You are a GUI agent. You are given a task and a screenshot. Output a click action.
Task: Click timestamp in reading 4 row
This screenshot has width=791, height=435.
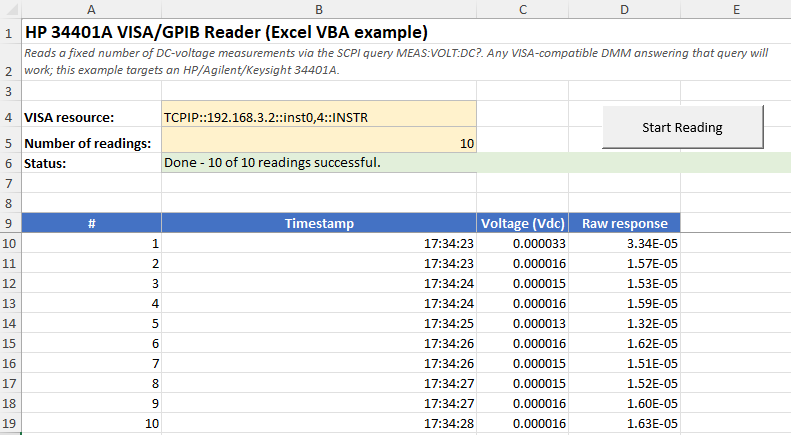point(319,303)
